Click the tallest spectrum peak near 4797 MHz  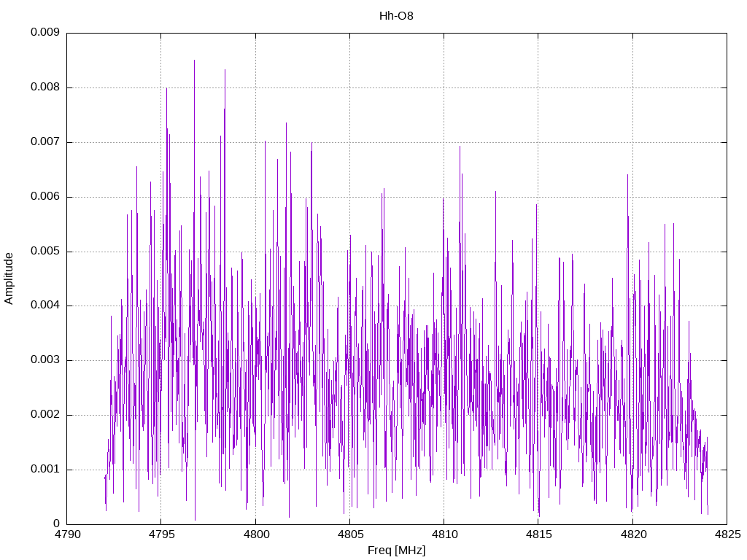click(x=194, y=61)
